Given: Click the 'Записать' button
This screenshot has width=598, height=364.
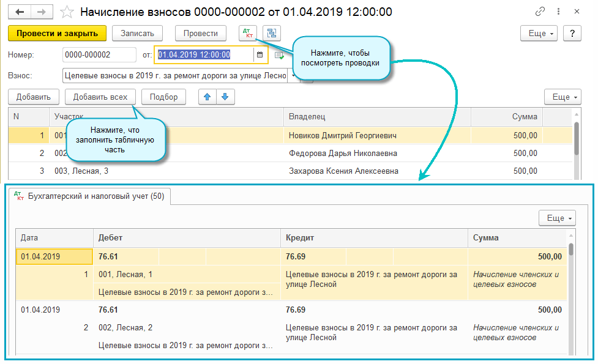Looking at the screenshot, I should pyautogui.click(x=141, y=33).
